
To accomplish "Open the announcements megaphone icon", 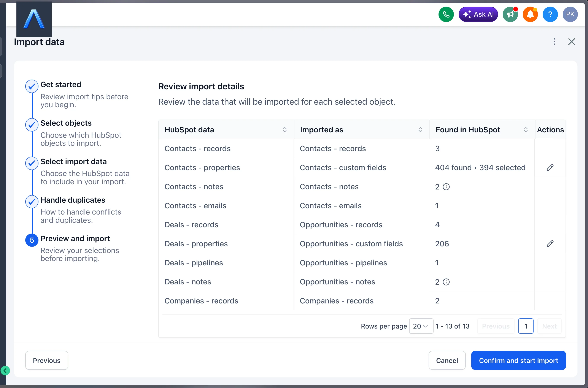I will pyautogui.click(x=510, y=14).
